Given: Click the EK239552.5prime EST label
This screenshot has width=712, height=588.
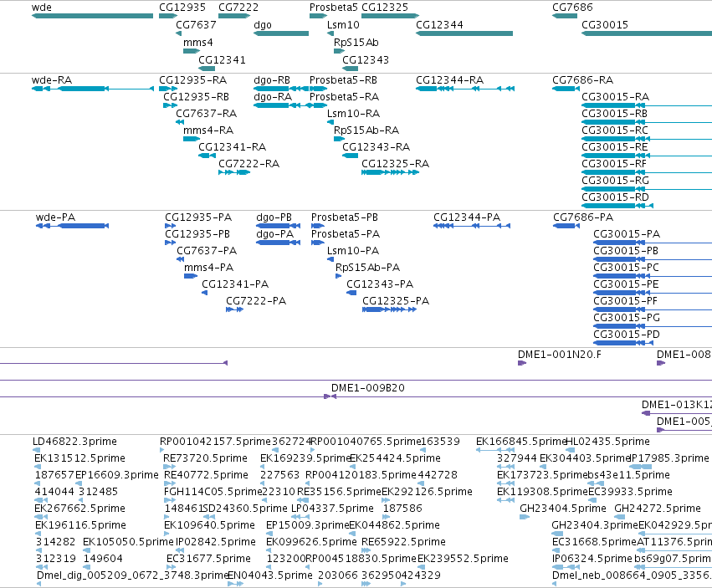Looking at the screenshot, I should point(463,559).
